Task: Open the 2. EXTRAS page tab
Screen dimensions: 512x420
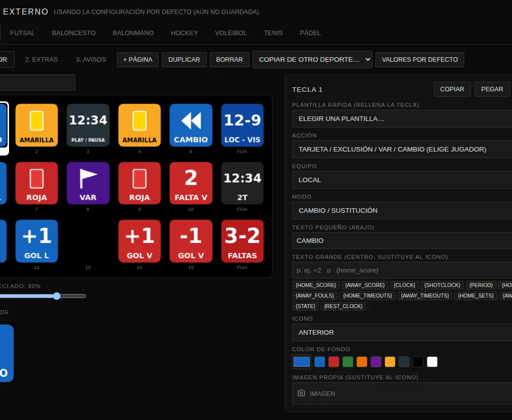Action: pyautogui.click(x=42, y=59)
